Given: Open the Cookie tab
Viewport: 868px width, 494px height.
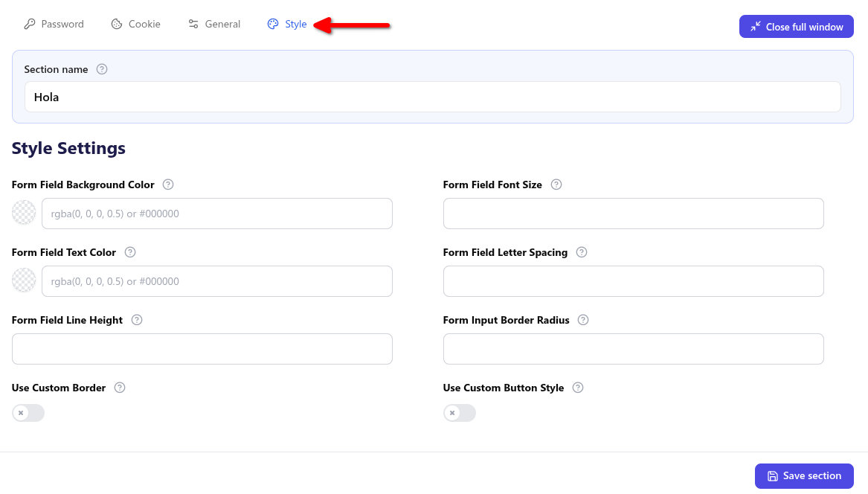Looking at the screenshot, I should (135, 24).
